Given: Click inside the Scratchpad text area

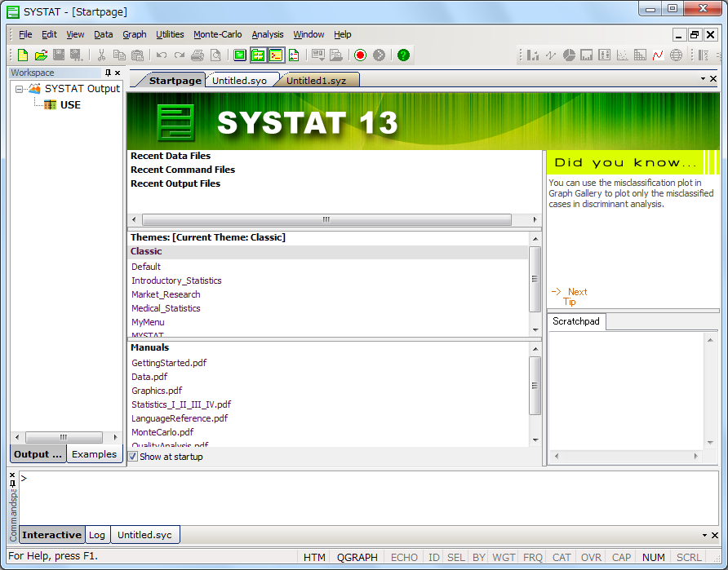Looking at the screenshot, I should (x=626, y=391).
